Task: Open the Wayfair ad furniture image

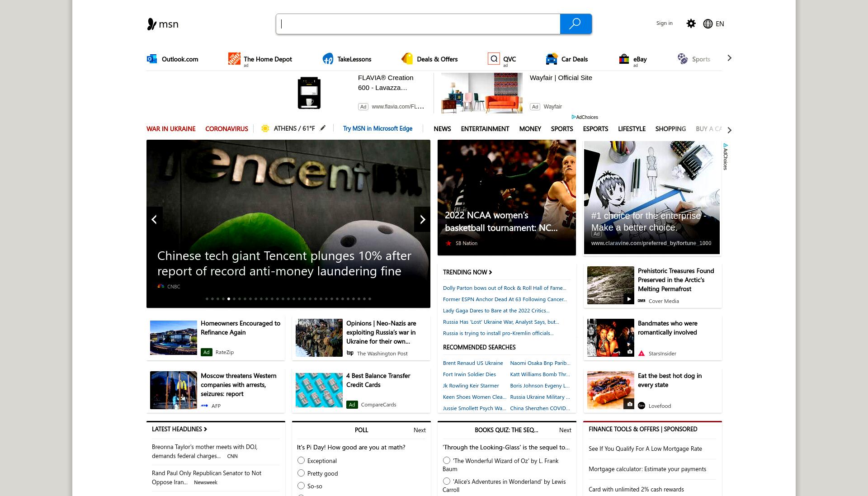Action: click(482, 93)
